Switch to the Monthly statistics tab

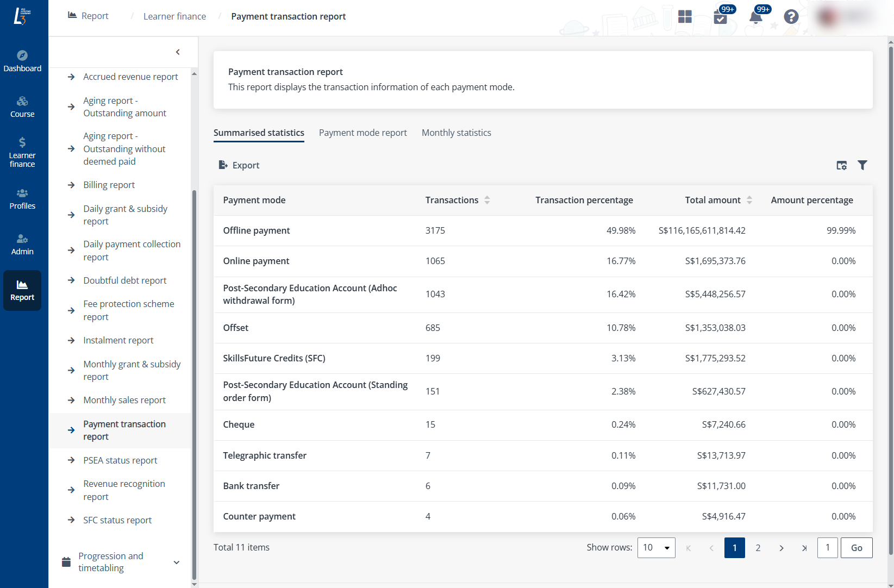(456, 133)
